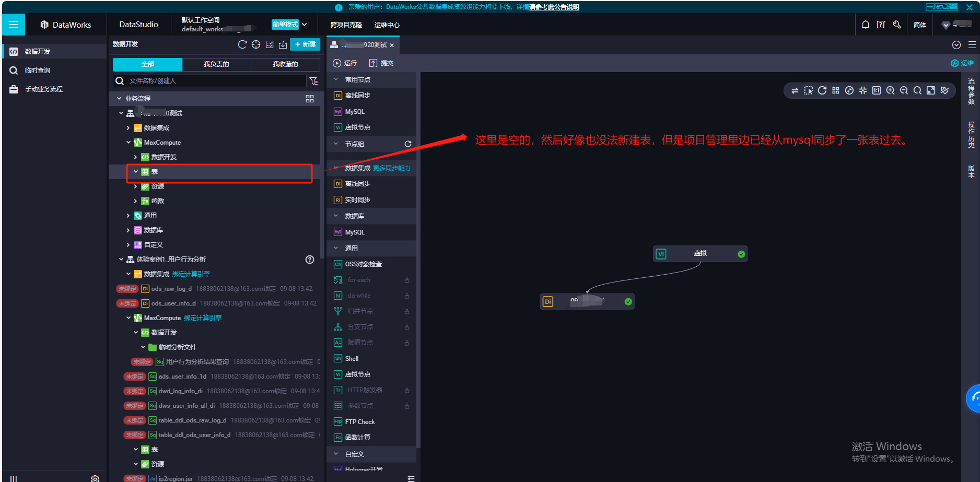Image resolution: width=980 pixels, height=482 pixels.
Task: Submit the workflow with 提交
Action: [x=381, y=63]
